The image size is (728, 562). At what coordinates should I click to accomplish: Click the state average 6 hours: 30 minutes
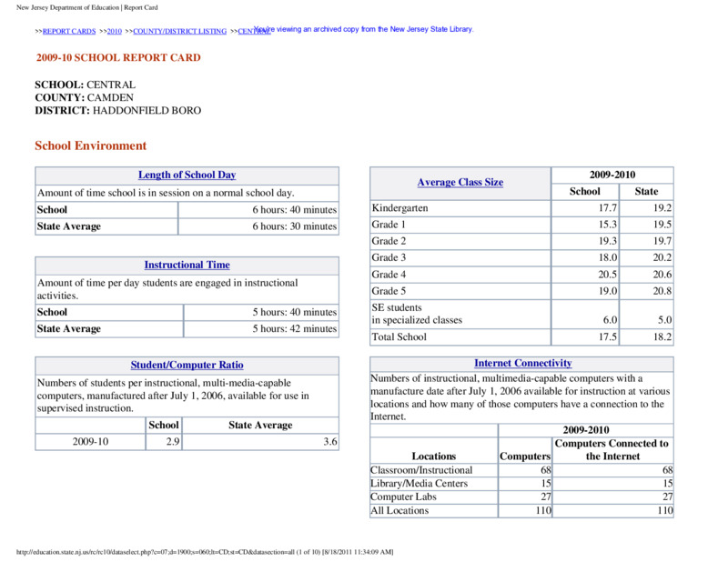click(294, 226)
